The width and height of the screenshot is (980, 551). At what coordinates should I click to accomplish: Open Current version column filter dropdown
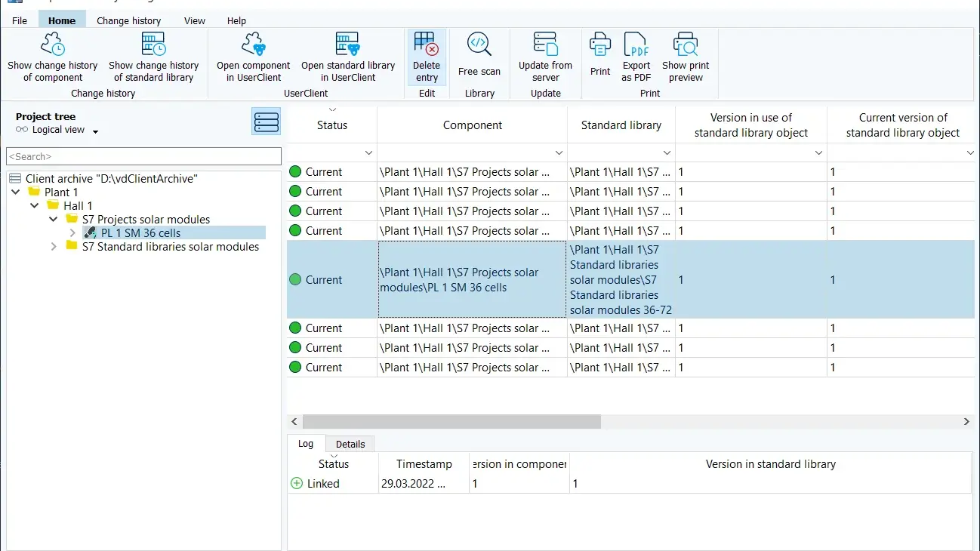pyautogui.click(x=970, y=153)
